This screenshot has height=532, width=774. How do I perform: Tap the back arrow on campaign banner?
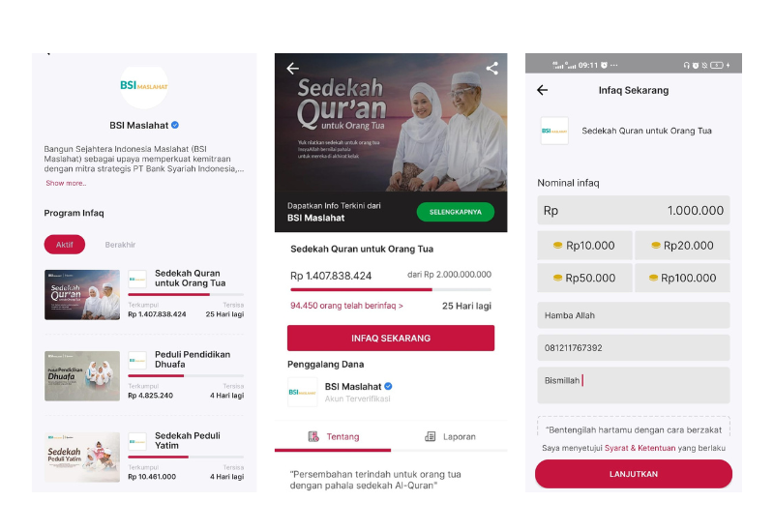(293, 69)
